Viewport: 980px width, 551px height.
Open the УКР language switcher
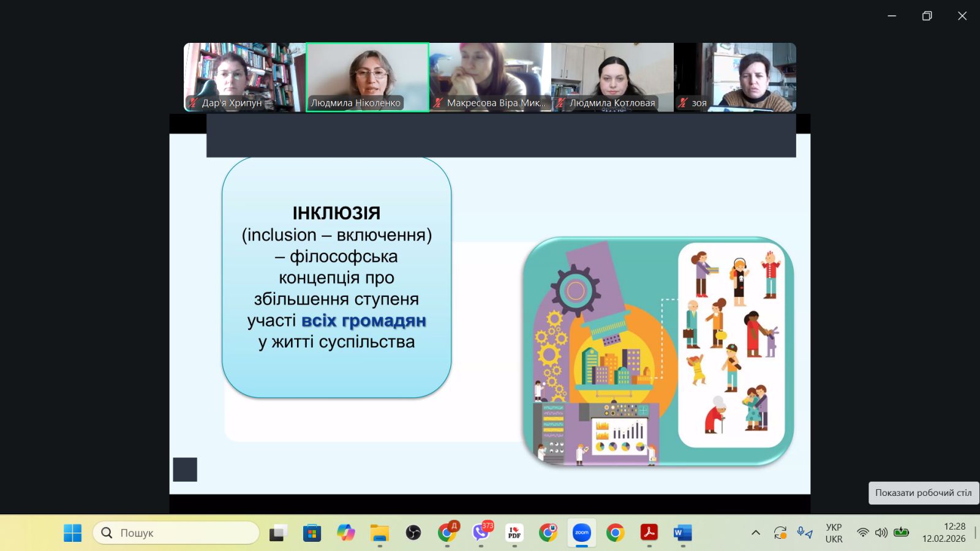pos(834,533)
